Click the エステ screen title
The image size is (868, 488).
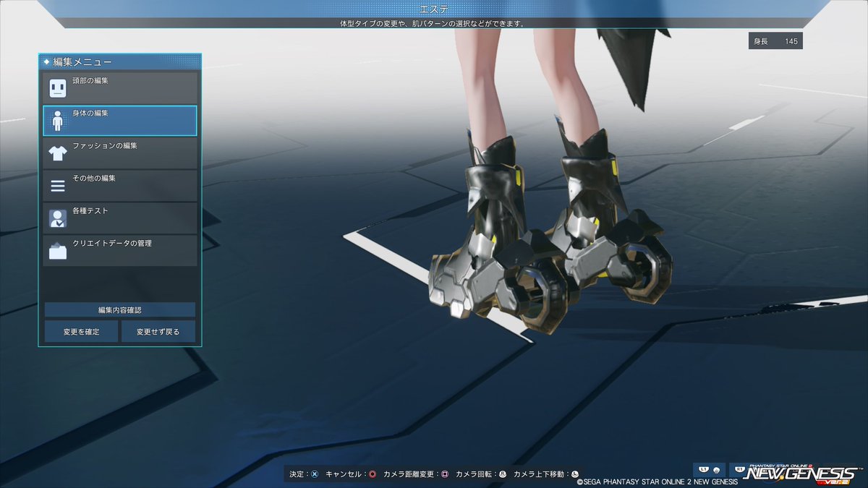(434, 9)
